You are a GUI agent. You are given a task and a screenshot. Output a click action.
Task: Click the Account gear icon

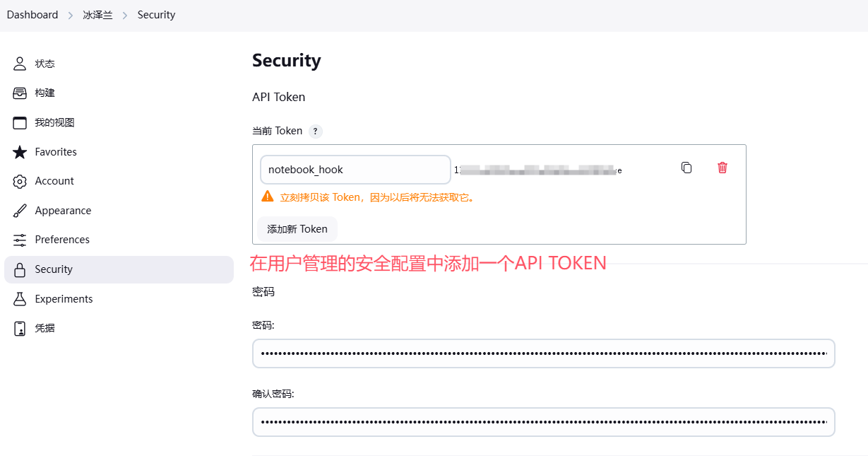[x=20, y=182]
